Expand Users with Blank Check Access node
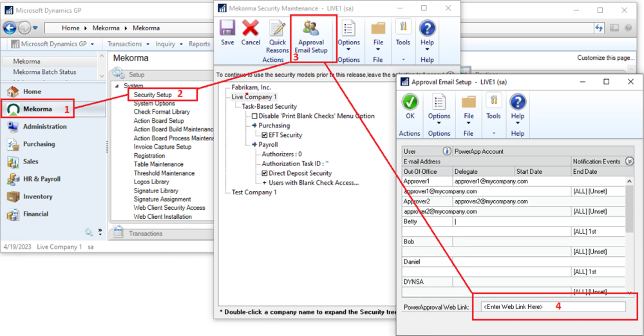The width and height of the screenshot is (644, 336). click(265, 183)
